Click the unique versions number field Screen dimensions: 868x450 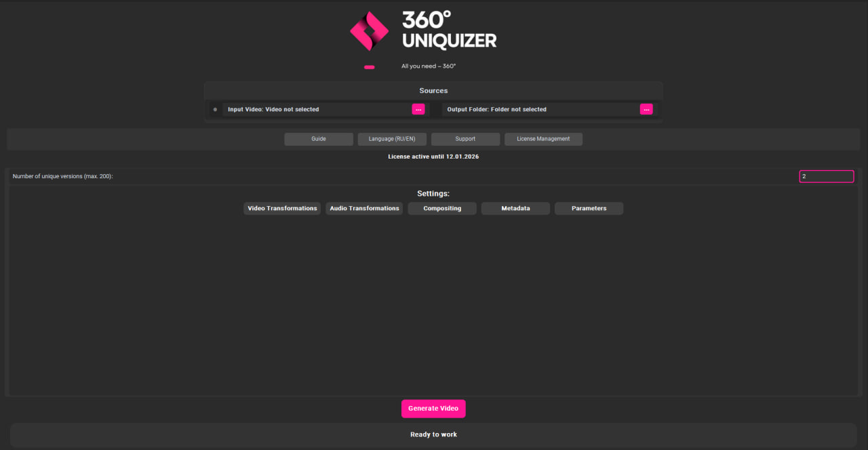[x=826, y=176]
